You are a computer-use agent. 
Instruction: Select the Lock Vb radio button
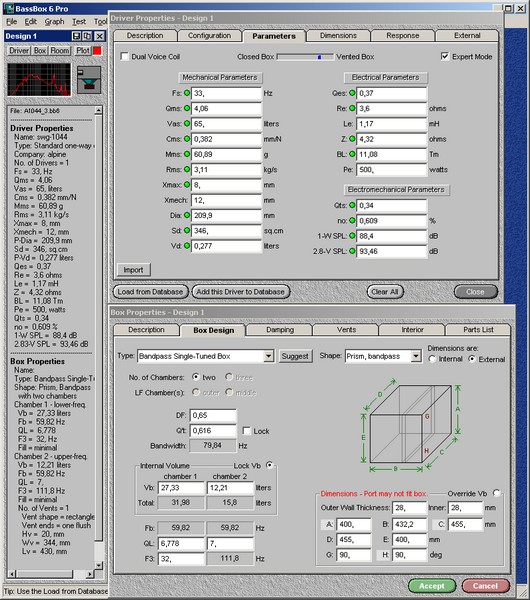tap(269, 465)
